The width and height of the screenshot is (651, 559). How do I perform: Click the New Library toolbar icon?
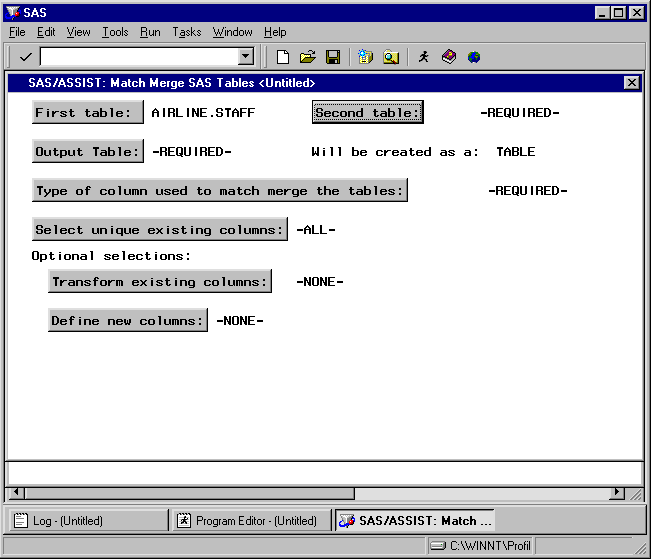click(x=365, y=57)
